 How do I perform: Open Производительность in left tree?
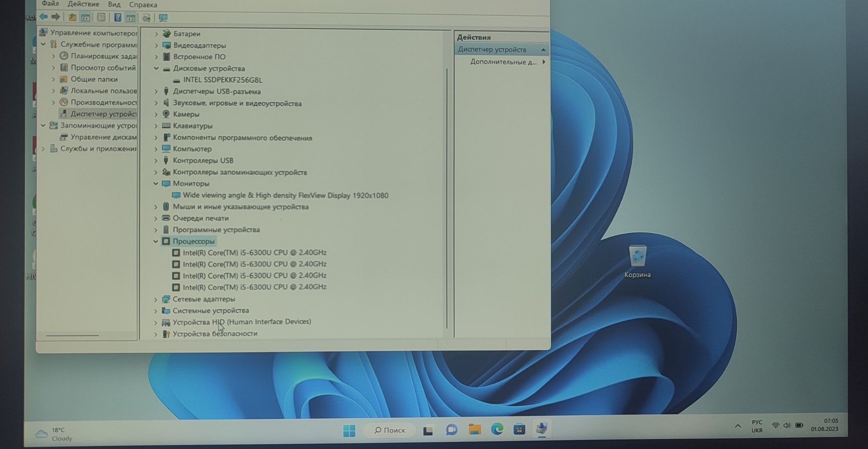(x=104, y=102)
